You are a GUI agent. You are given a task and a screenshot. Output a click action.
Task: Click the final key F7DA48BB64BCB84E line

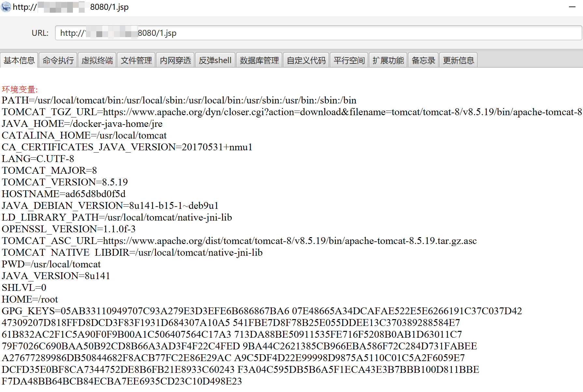pyautogui.click(x=122, y=381)
